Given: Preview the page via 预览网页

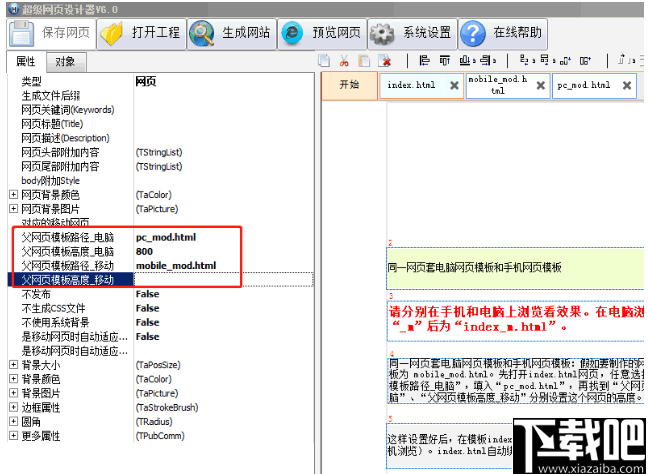Looking at the screenshot, I should point(322,33).
